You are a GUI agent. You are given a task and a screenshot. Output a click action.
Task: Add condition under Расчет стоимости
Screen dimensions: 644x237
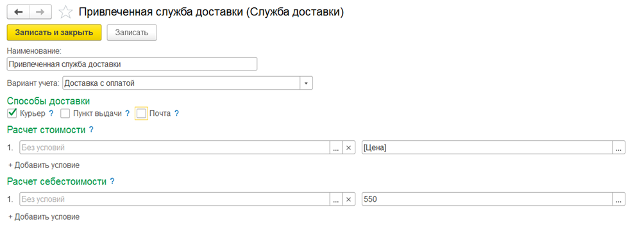(44, 165)
